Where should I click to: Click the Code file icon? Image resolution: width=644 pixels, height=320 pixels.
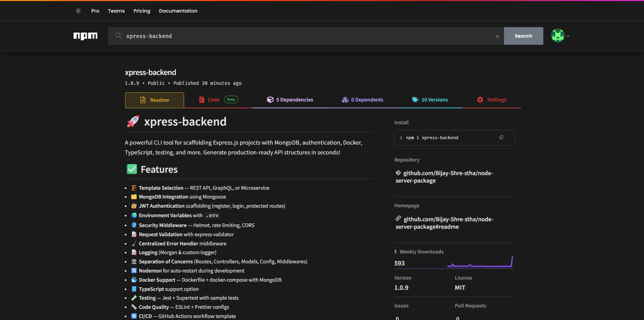[202, 100]
